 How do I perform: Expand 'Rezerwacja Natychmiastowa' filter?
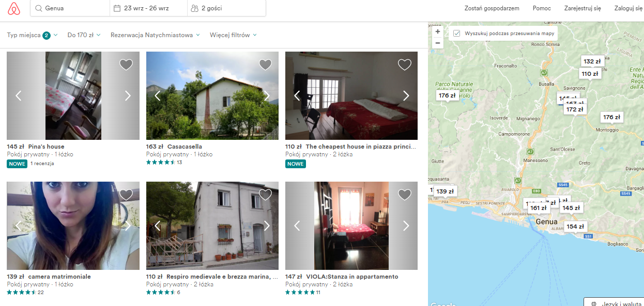point(155,35)
